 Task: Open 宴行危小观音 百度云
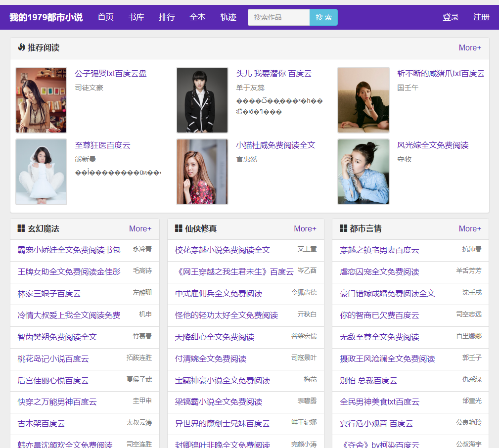(376, 423)
